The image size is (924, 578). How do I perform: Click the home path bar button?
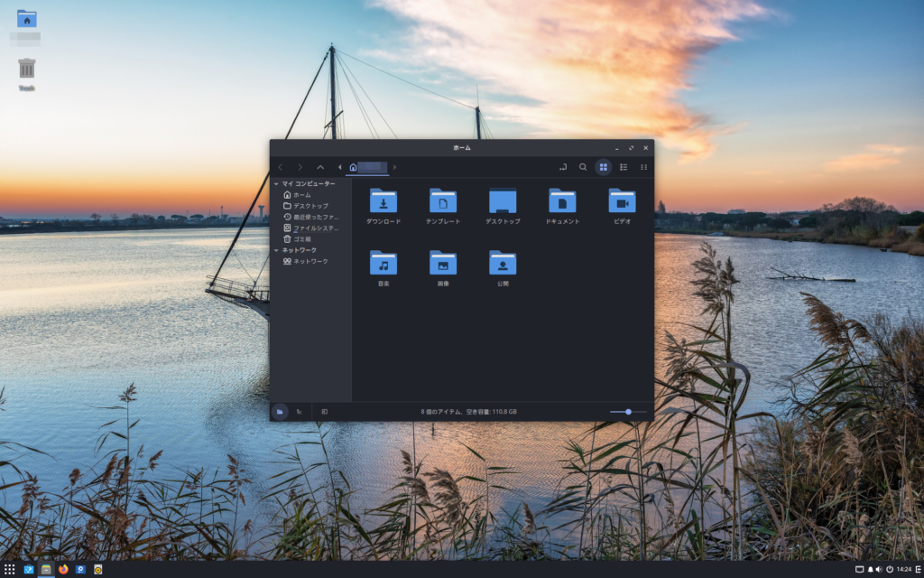[368, 167]
